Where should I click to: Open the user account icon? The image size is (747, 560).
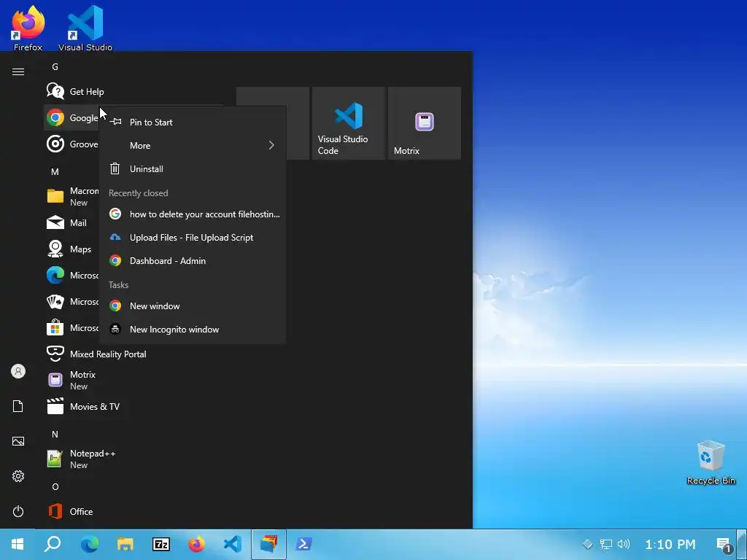tap(18, 371)
